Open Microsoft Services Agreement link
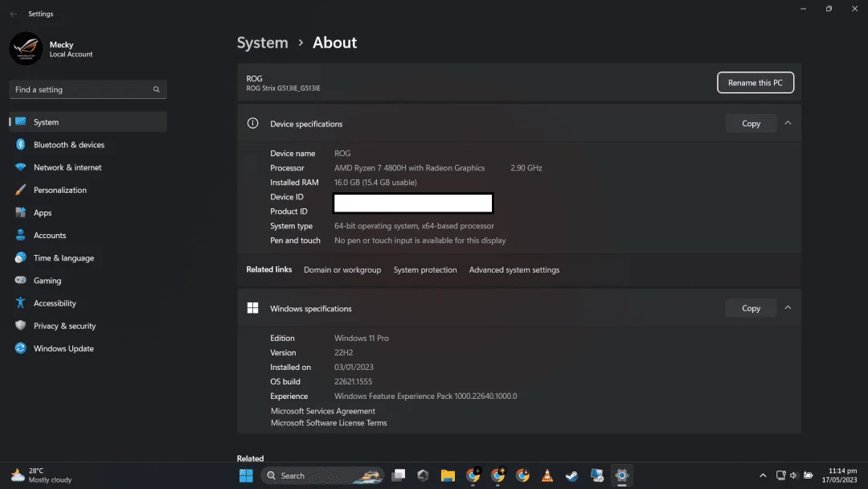868x489 pixels. click(323, 411)
